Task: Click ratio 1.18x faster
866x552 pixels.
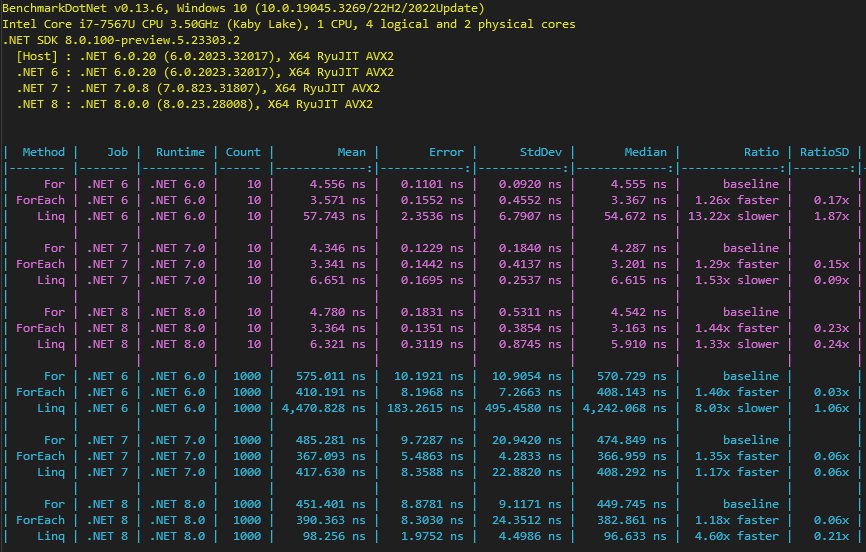Action: click(x=737, y=521)
